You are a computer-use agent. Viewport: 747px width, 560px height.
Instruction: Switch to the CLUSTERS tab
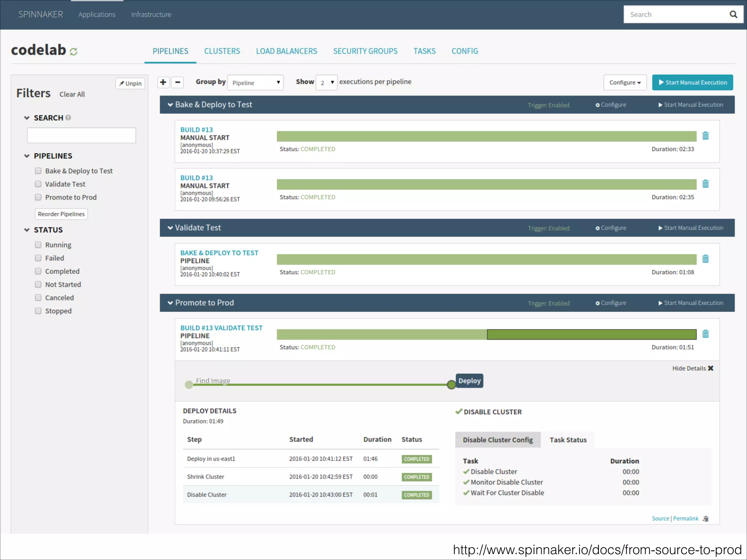pyautogui.click(x=222, y=51)
